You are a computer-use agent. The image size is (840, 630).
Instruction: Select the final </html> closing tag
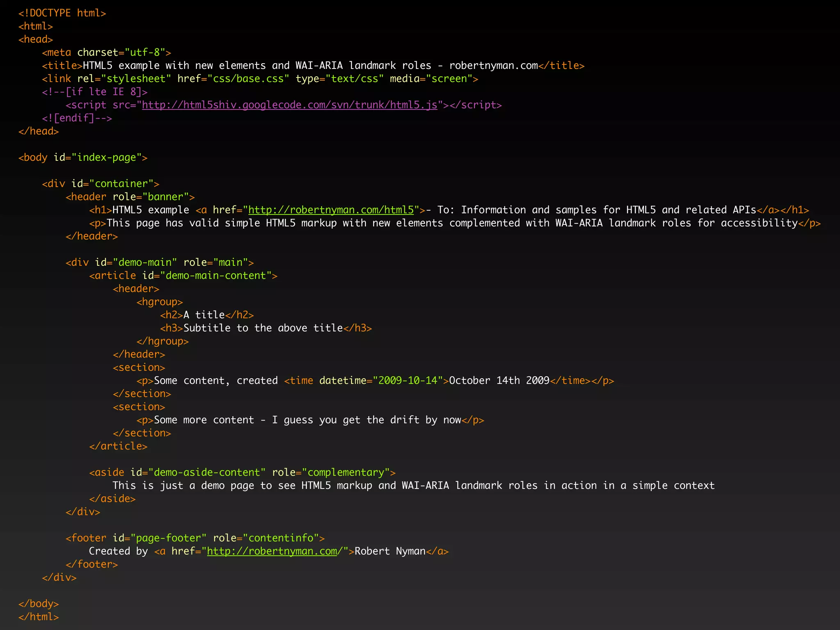click(39, 617)
